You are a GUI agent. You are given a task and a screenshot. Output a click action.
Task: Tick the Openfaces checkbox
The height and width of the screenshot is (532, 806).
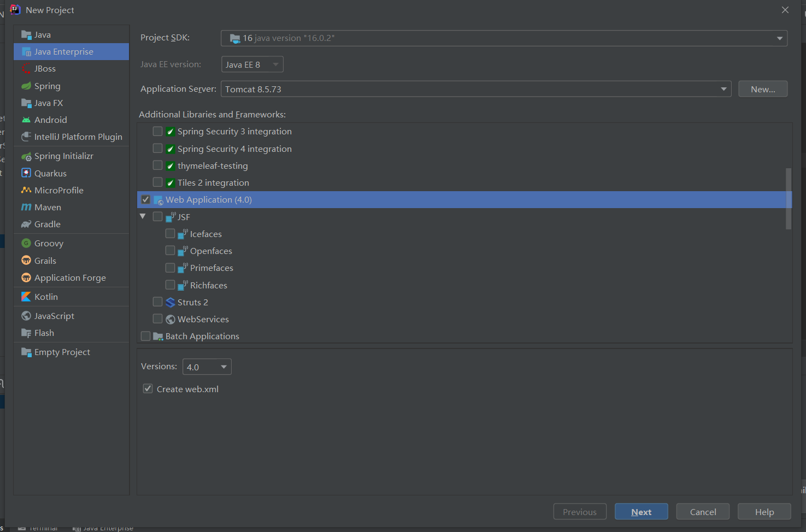tap(170, 251)
